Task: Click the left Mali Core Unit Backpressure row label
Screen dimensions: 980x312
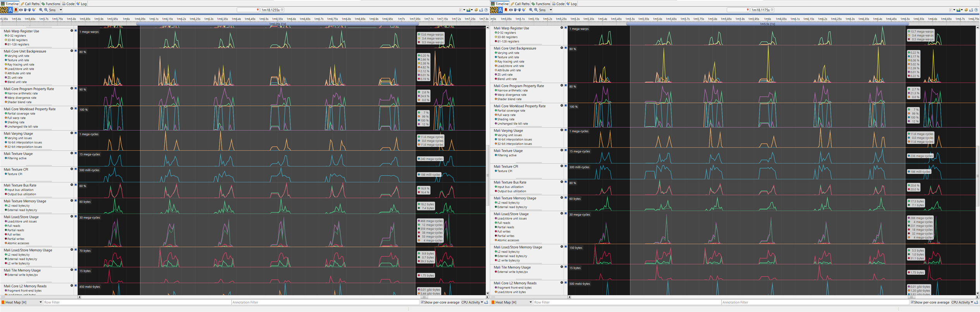Action: (x=25, y=51)
